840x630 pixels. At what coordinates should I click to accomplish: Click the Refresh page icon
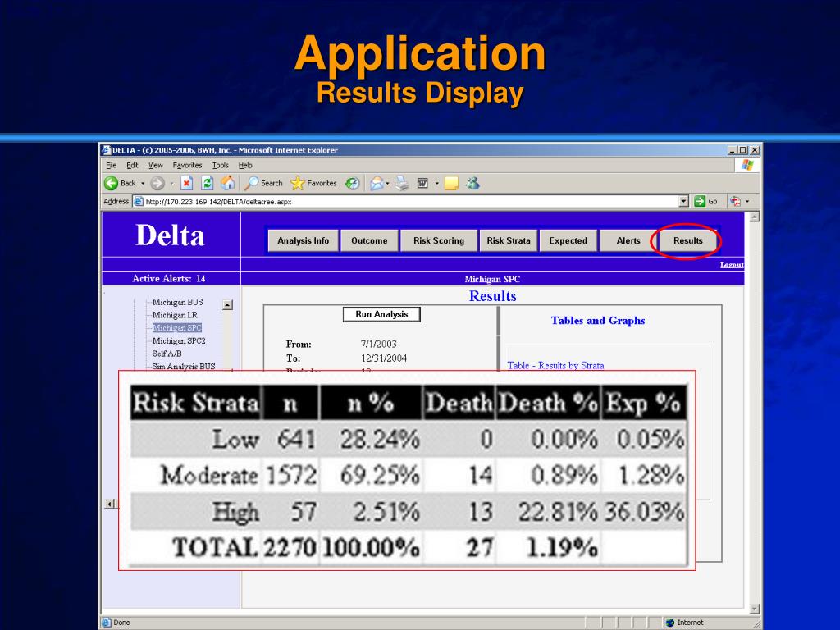click(207, 183)
